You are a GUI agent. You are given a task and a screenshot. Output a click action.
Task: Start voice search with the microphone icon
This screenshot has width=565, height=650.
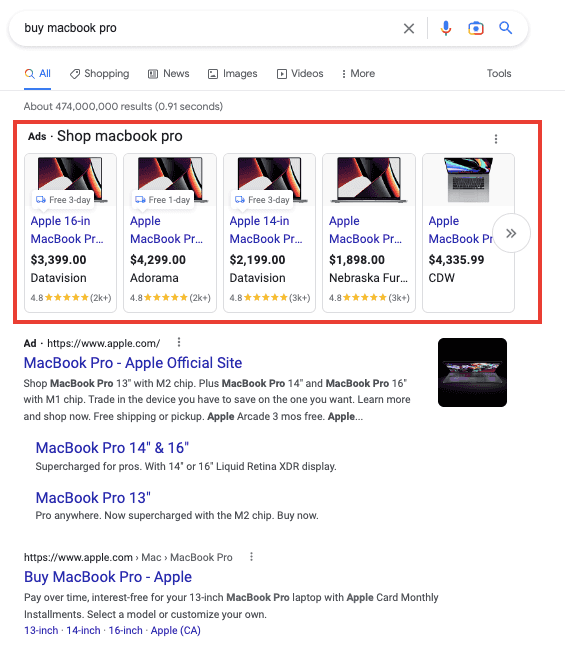pos(446,28)
